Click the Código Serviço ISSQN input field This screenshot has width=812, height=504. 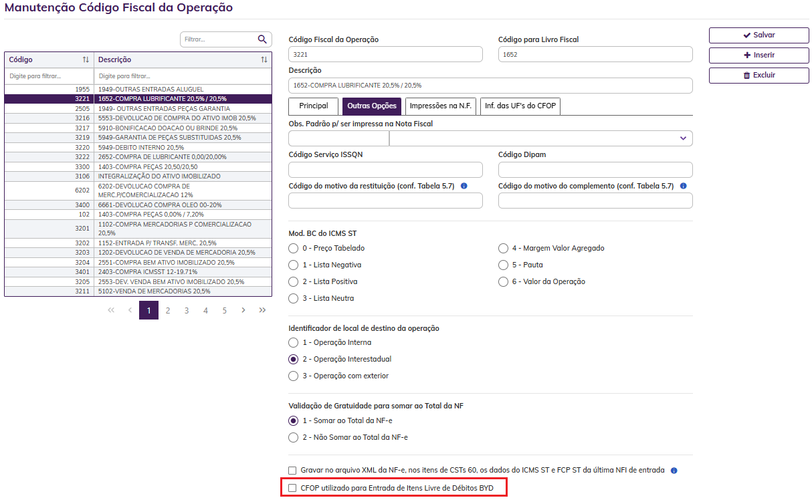point(385,170)
